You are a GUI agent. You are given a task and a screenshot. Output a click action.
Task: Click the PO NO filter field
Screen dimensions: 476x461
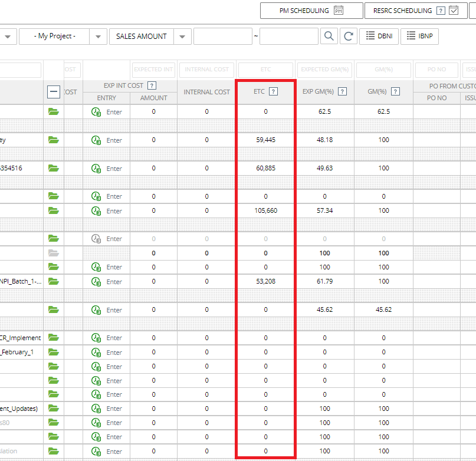coord(436,70)
